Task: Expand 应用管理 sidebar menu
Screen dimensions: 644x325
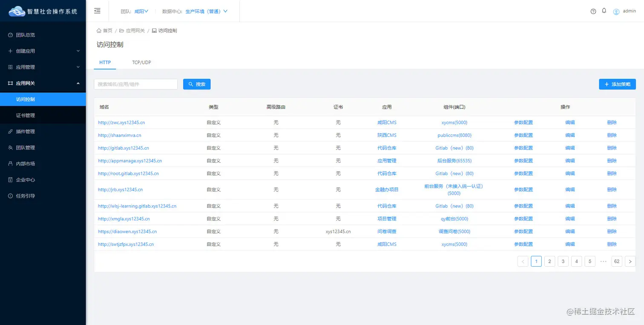Action: 43,67
